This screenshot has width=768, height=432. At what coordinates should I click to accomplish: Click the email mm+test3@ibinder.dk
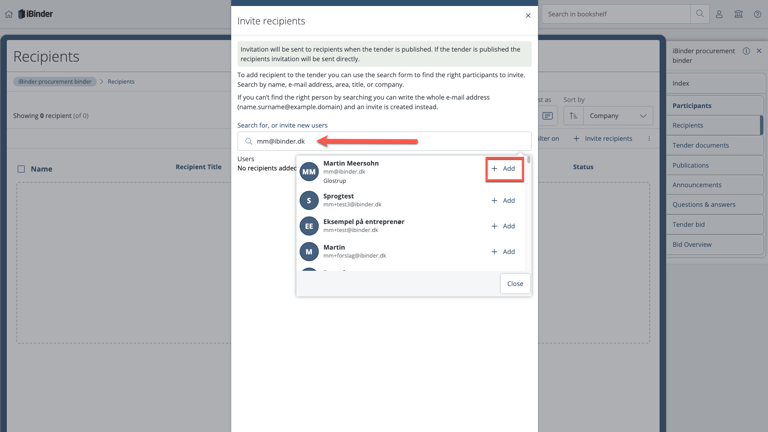[x=352, y=205]
